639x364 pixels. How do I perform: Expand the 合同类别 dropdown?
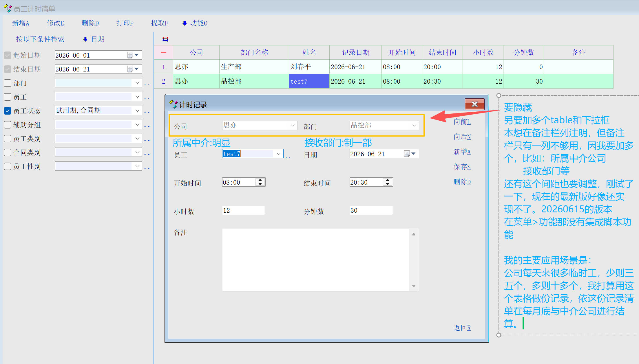[x=137, y=152]
